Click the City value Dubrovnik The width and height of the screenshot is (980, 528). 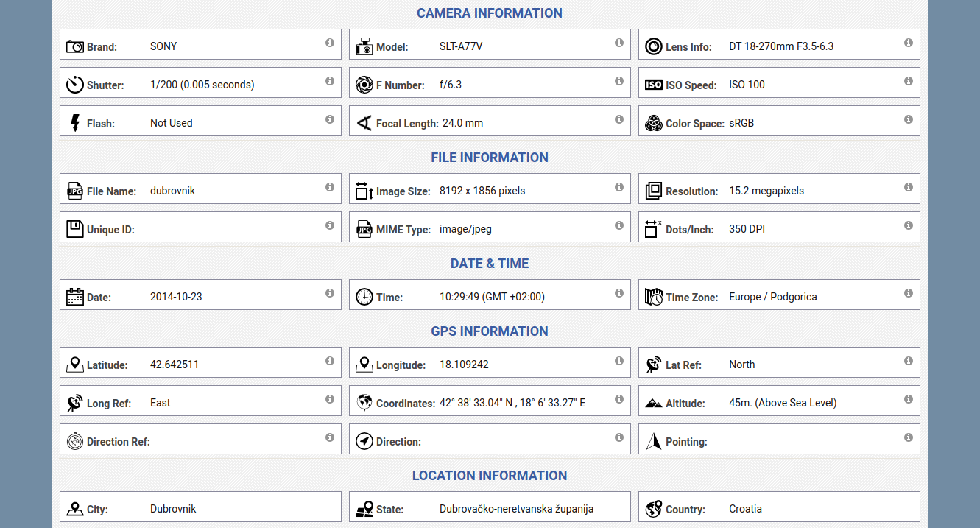tap(173, 509)
